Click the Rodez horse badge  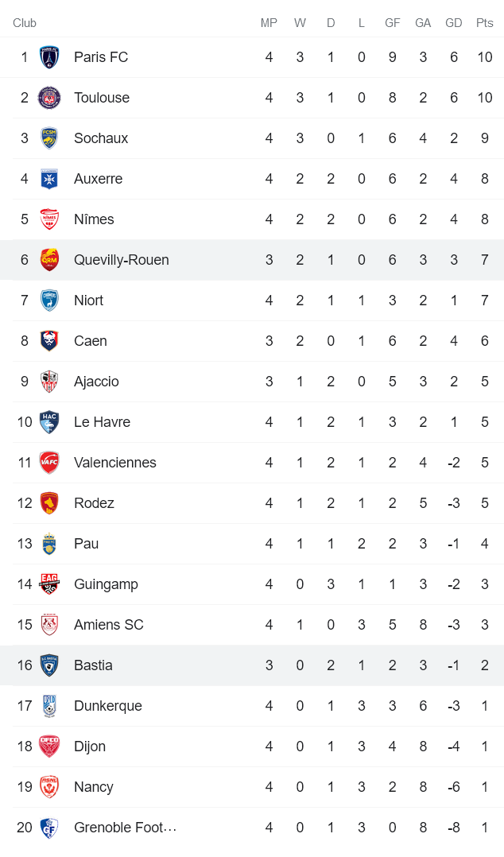pos(49,502)
